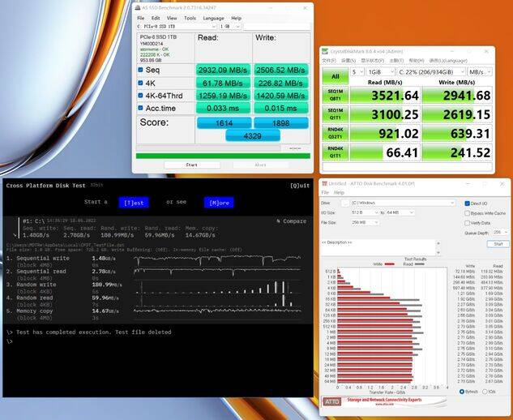
Task: Click Start button in AS SSD Benchmark
Action: pos(191,165)
